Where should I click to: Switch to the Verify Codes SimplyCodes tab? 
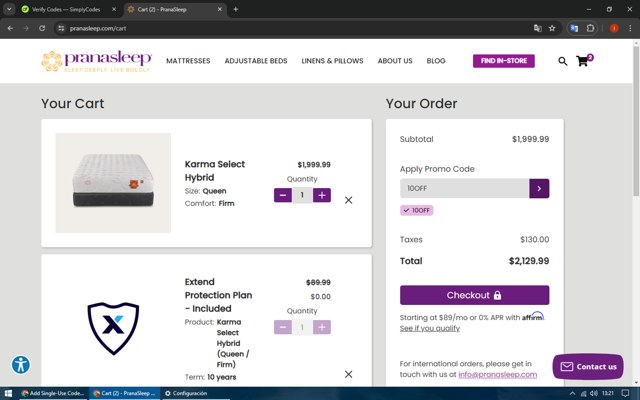click(66, 9)
